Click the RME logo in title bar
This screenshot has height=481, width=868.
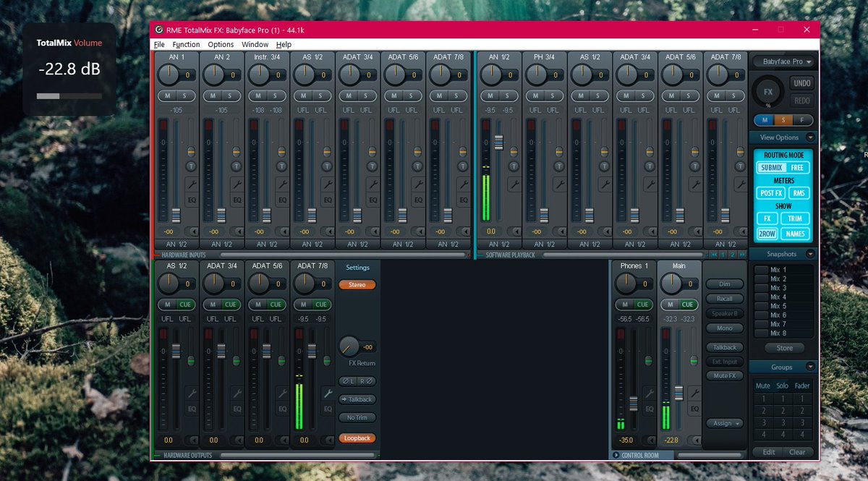159,30
